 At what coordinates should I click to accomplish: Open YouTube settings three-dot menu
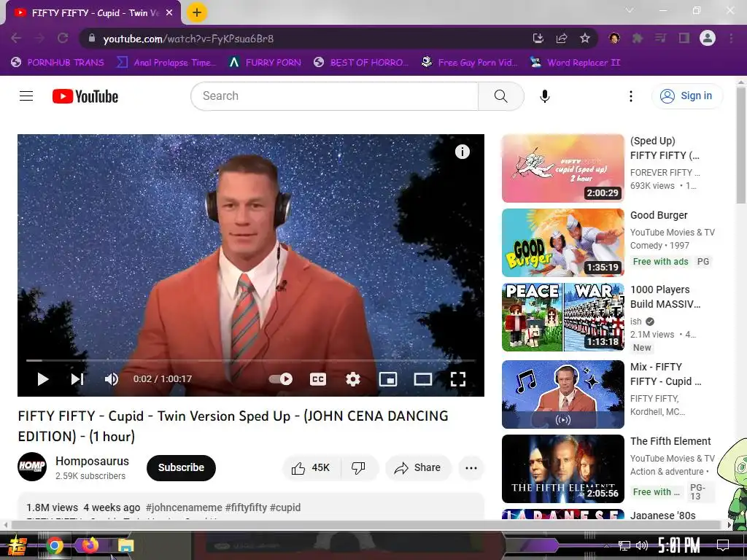(631, 96)
